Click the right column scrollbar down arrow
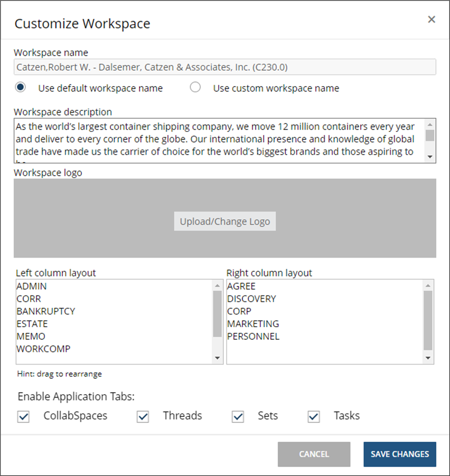 [427, 358]
